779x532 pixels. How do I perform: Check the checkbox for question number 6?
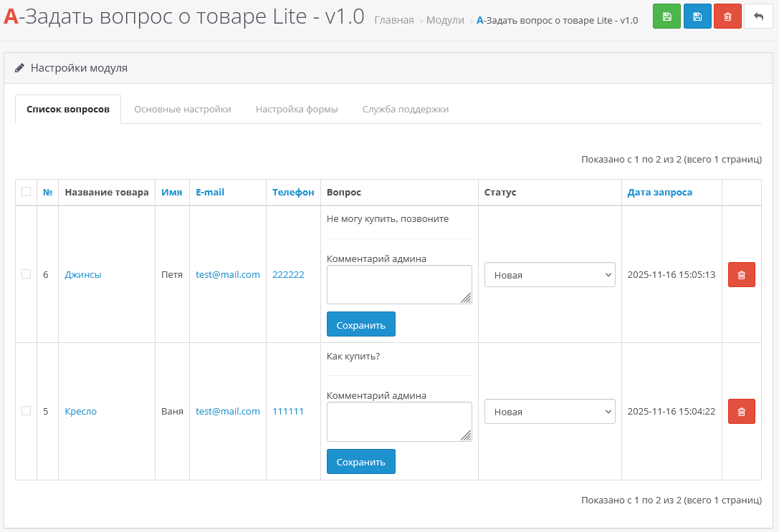(x=27, y=274)
